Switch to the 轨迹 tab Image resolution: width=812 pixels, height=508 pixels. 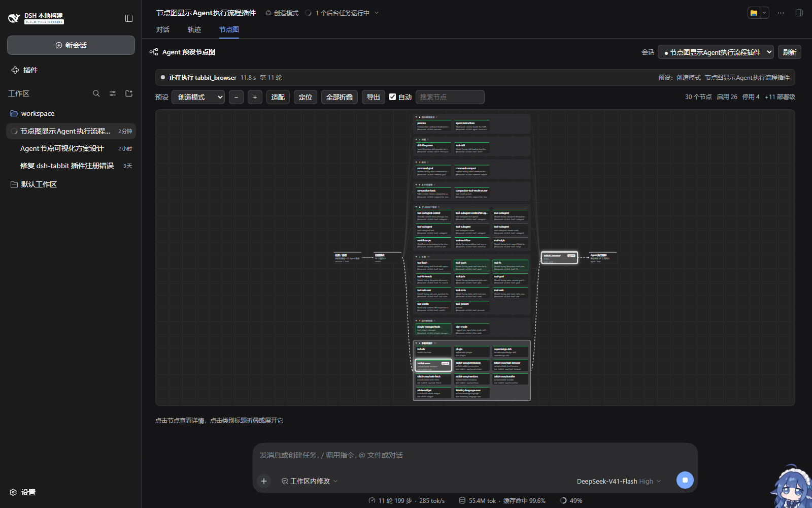[x=194, y=29]
